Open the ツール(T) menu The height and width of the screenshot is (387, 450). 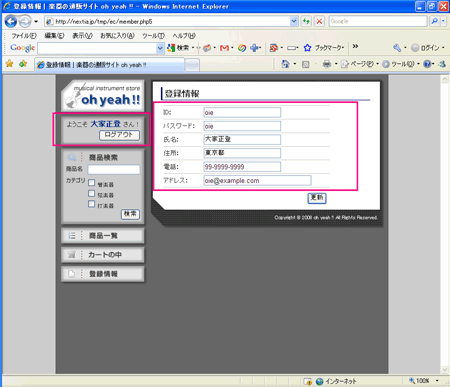[x=153, y=36]
